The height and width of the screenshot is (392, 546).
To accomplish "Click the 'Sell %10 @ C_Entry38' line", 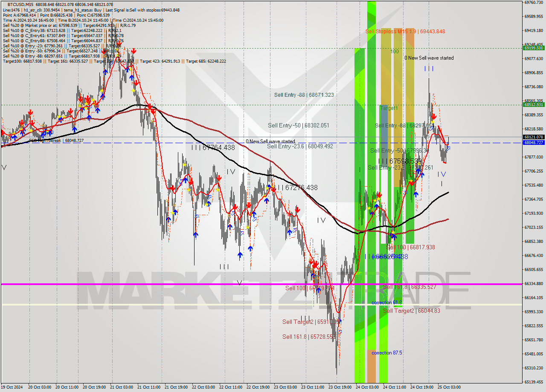I will pos(62,30).
